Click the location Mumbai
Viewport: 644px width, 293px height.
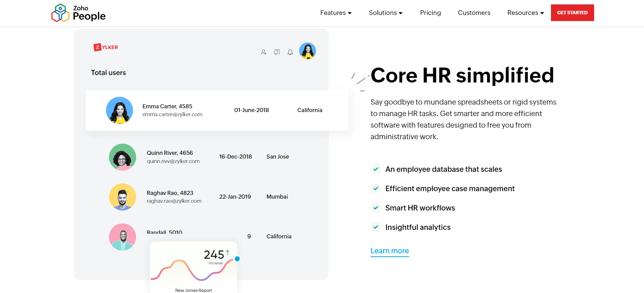277,197
